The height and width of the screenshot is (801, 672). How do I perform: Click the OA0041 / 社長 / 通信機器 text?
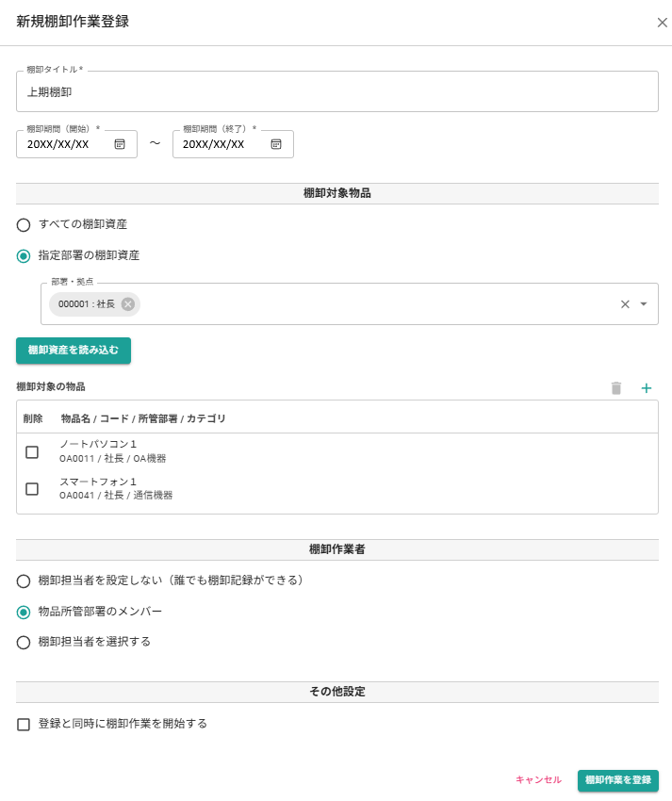point(116,495)
